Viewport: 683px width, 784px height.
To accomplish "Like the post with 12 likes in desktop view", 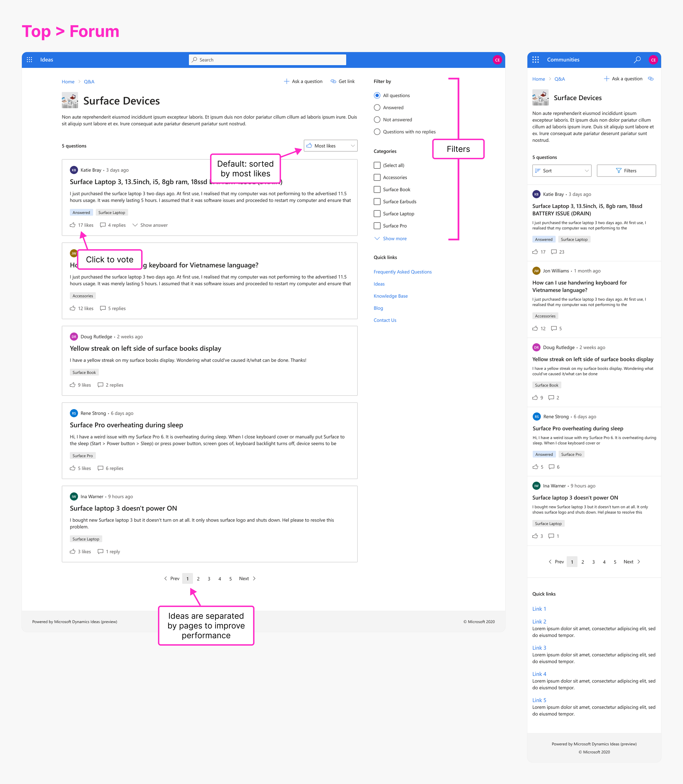I will coord(72,308).
